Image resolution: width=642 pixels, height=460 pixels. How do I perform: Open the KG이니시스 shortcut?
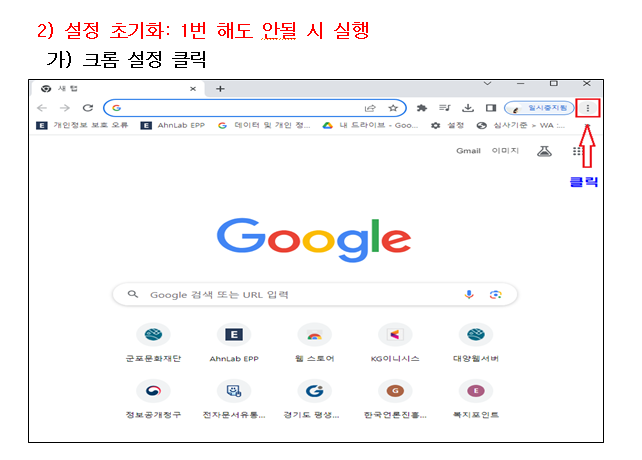(x=395, y=343)
